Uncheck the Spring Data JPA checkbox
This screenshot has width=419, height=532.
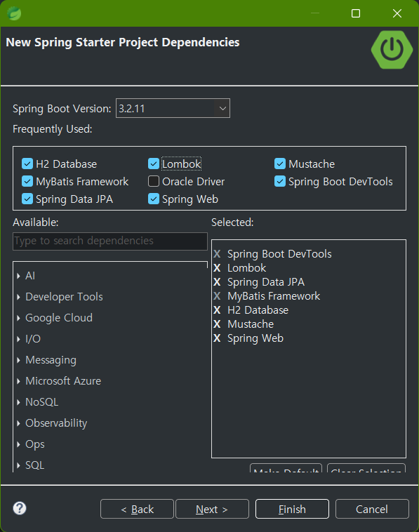pos(27,199)
